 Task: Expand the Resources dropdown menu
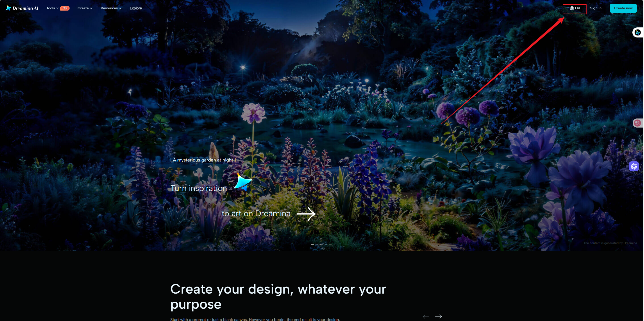click(111, 8)
